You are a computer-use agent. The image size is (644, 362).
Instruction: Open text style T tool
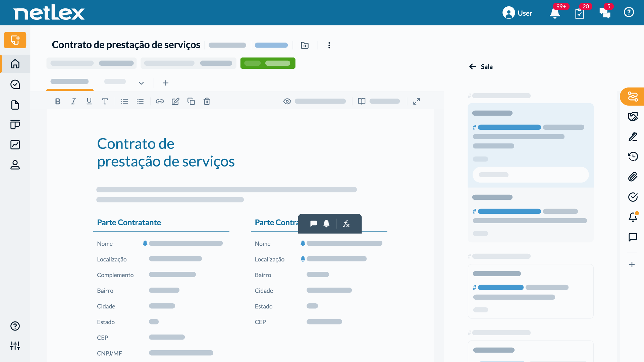(105, 102)
